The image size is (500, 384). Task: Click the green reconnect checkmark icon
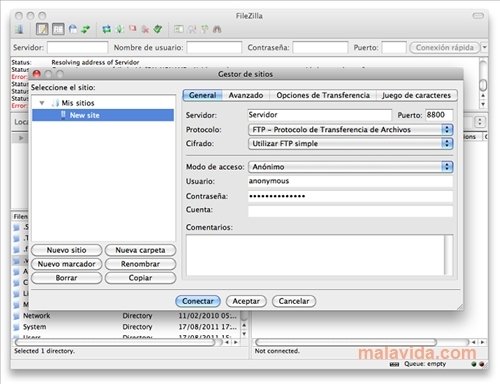158,29
